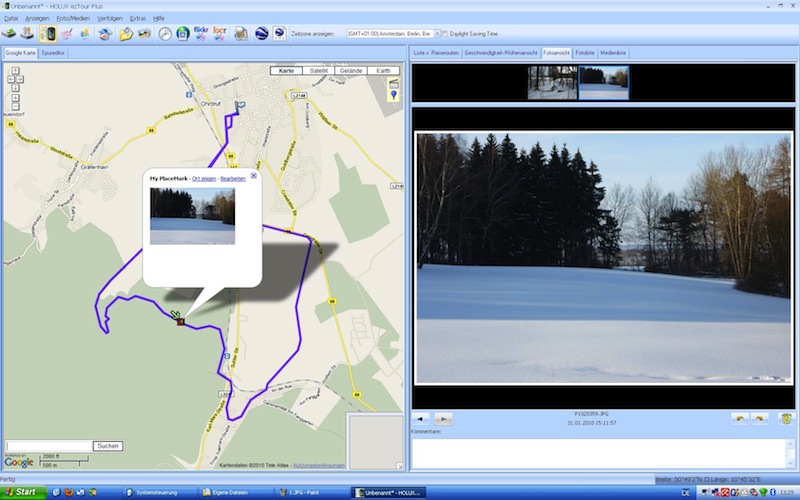
Task: Delete the photo with the trash icon
Action: (x=787, y=418)
